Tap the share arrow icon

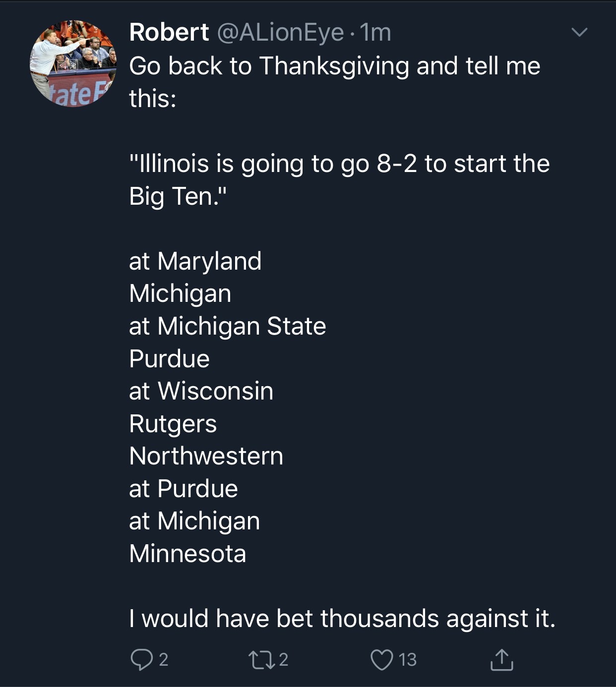click(501, 660)
